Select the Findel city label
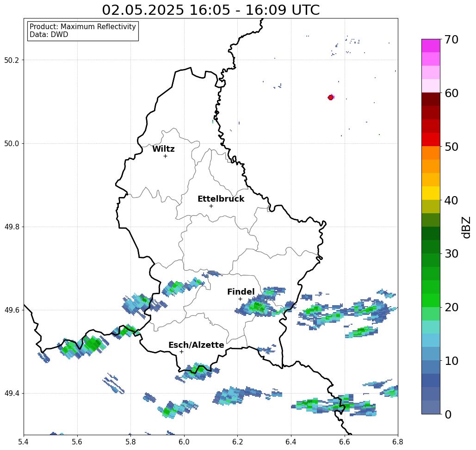 pyautogui.click(x=241, y=292)
